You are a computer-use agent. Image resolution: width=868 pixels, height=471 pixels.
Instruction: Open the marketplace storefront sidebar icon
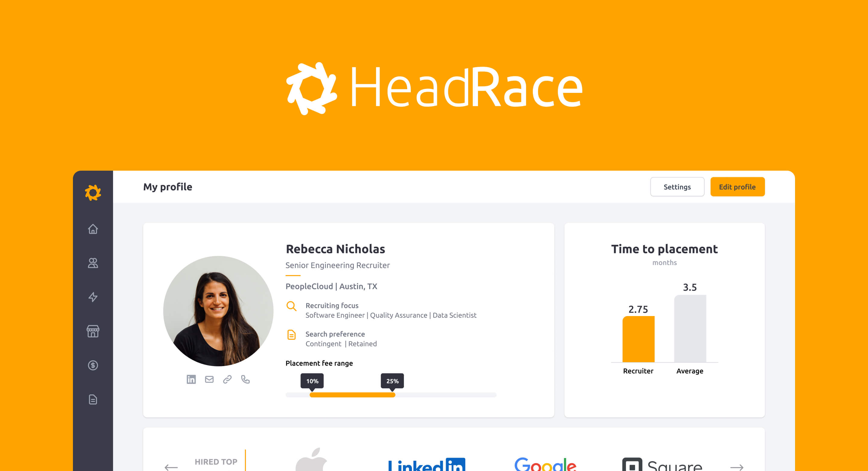click(93, 331)
